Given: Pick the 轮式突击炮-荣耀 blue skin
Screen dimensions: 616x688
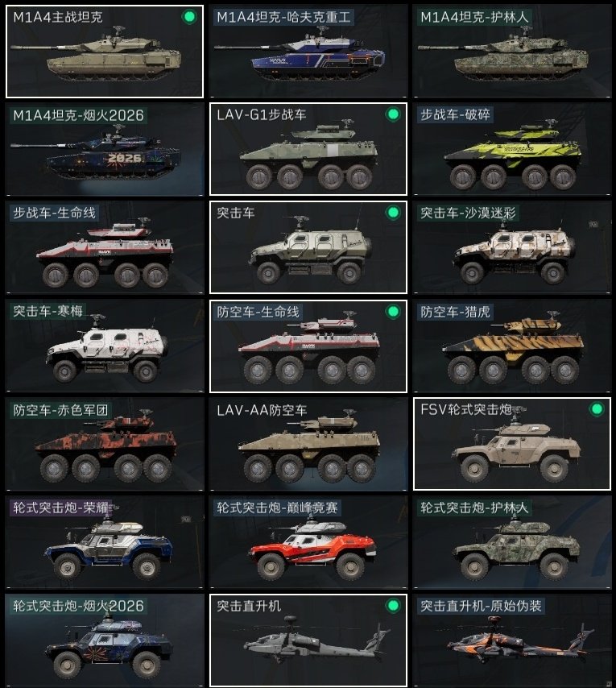Looking at the screenshot, I should point(105,542).
